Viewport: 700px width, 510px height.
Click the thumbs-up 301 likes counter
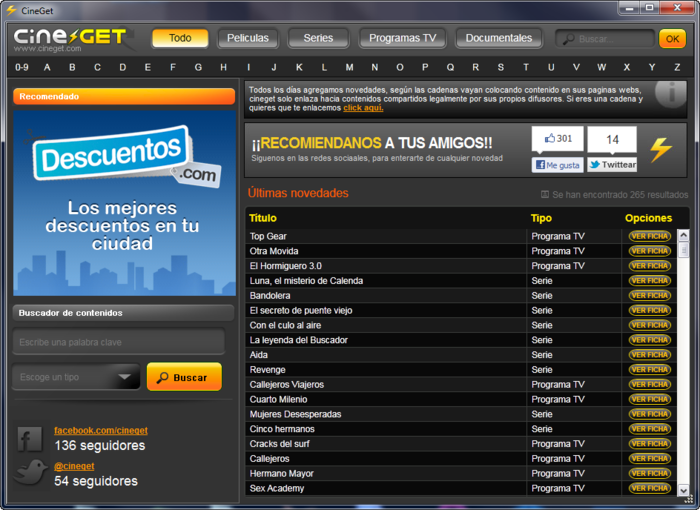(557, 139)
